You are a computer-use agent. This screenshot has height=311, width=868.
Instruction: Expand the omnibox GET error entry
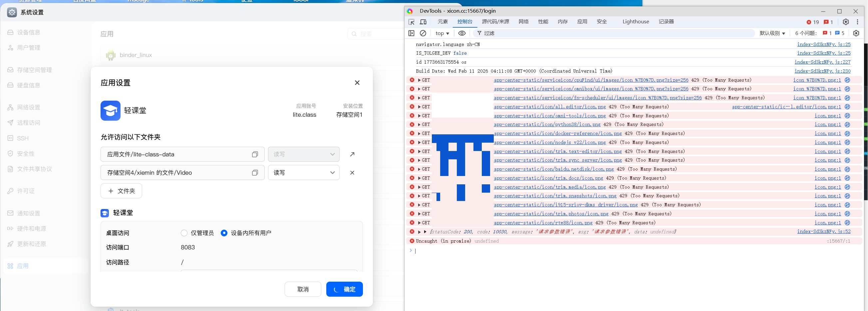(x=420, y=89)
